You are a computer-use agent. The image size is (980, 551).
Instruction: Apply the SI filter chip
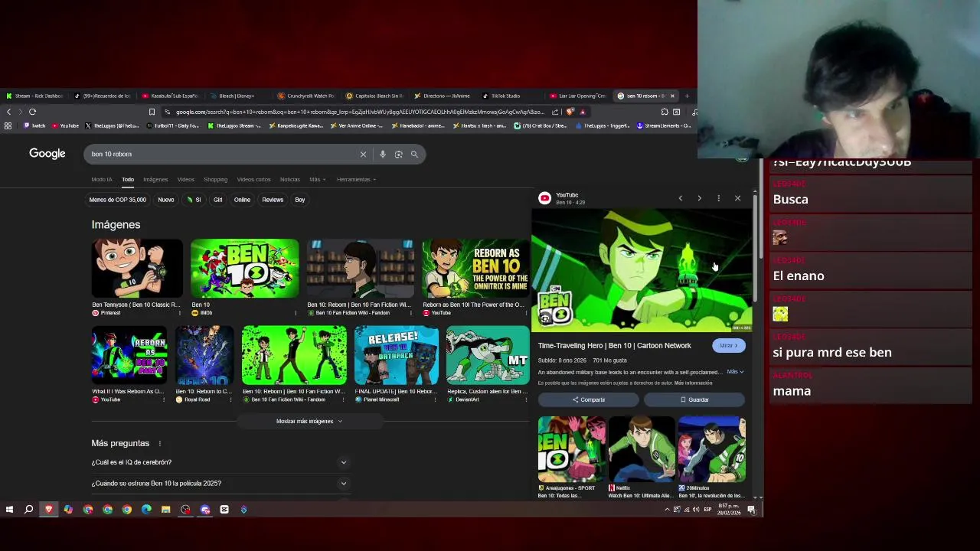[194, 200]
